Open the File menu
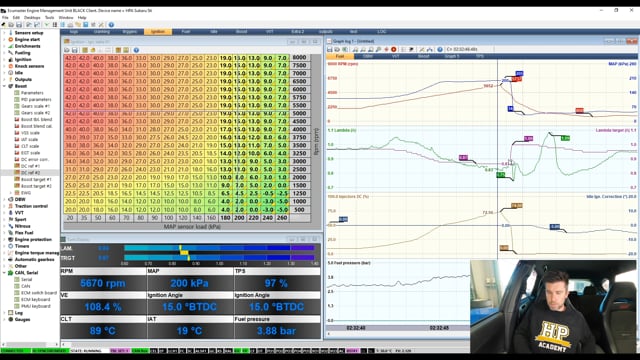The image size is (640, 360). 5,18
